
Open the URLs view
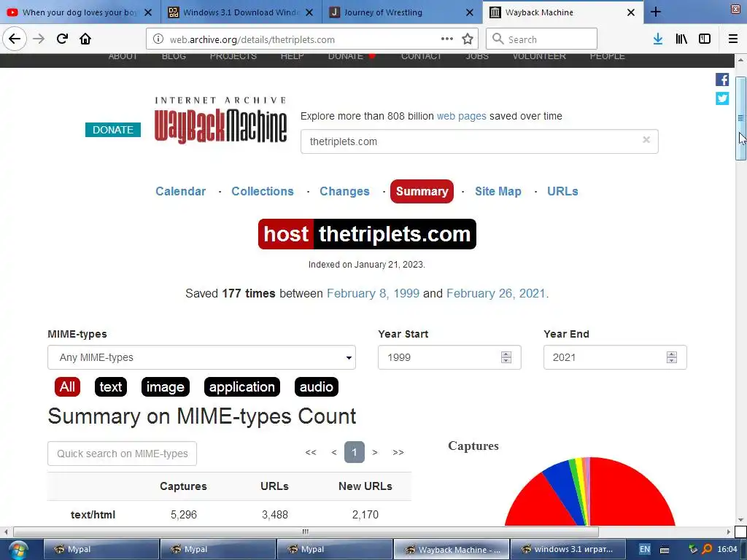tap(562, 192)
